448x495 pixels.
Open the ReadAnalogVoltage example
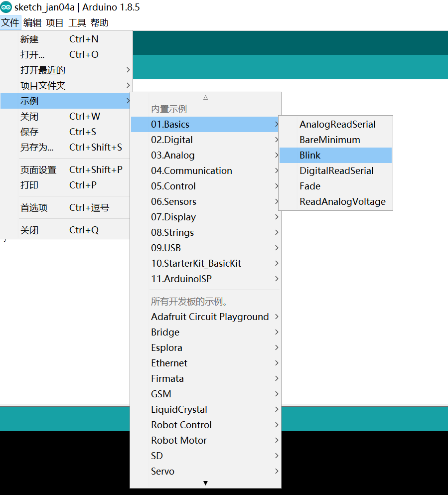click(336, 202)
